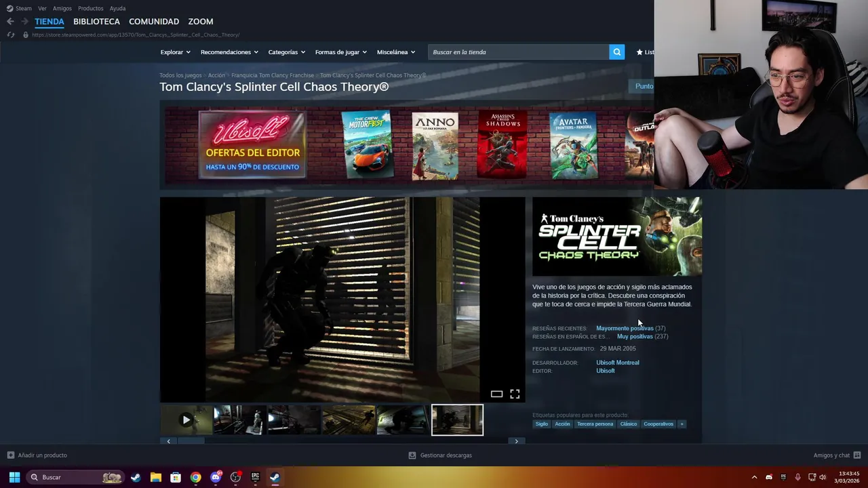Open the Ver menu

pyautogui.click(x=42, y=8)
